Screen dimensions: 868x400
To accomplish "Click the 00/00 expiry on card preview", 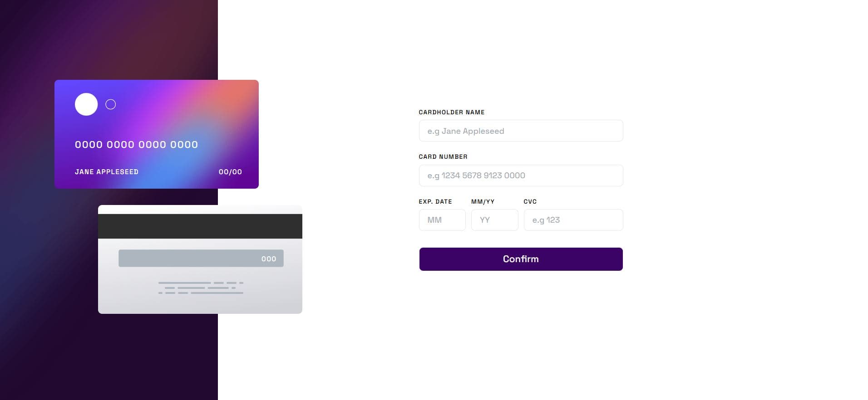I will [230, 171].
